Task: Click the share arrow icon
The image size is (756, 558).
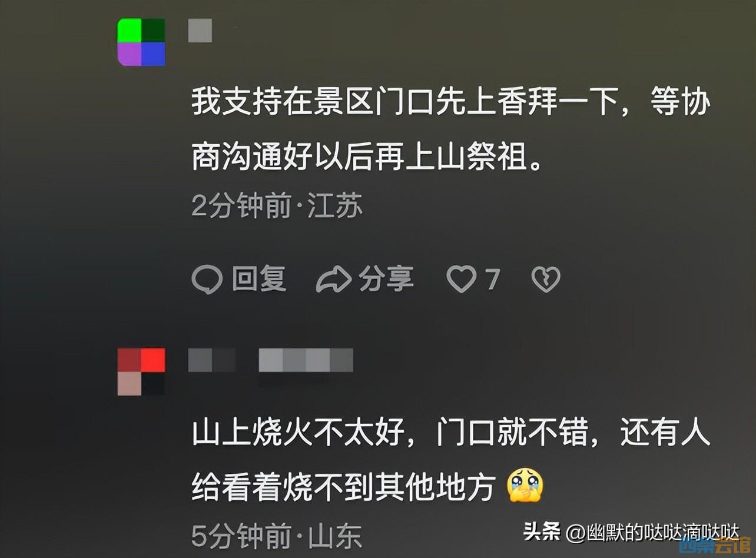Action: 334,280
